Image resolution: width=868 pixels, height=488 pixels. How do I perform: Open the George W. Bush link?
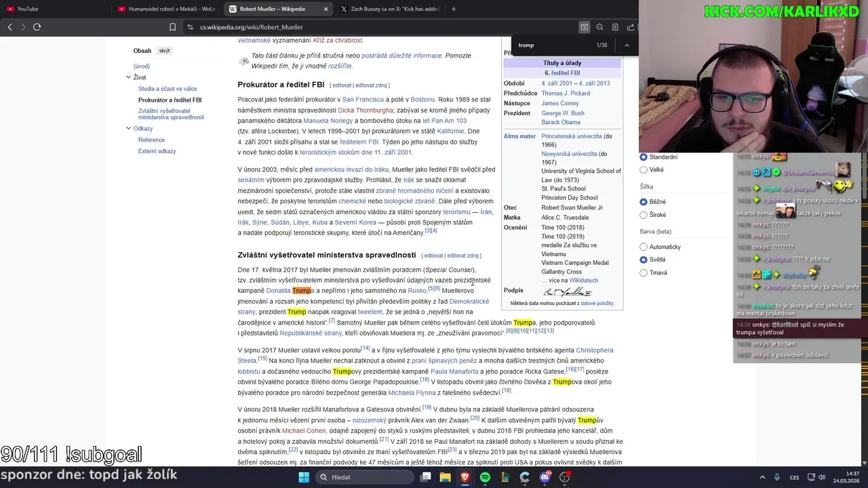tap(563, 113)
